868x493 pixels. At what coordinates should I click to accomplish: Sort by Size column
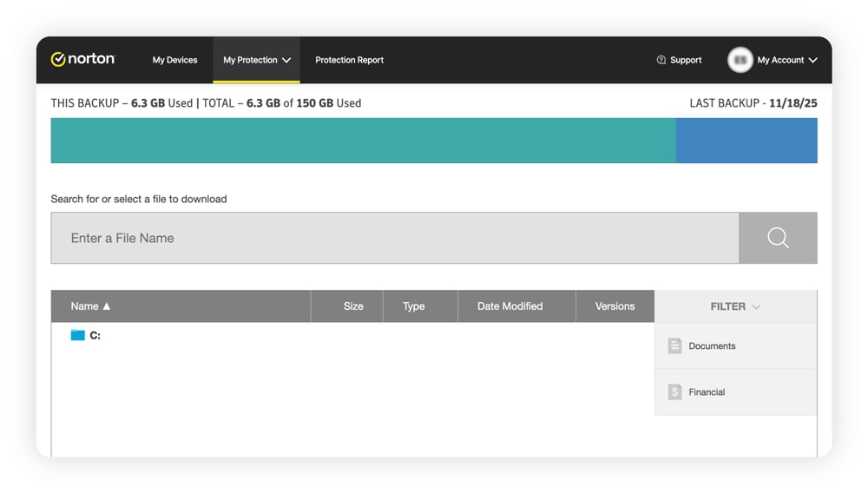tap(347, 306)
